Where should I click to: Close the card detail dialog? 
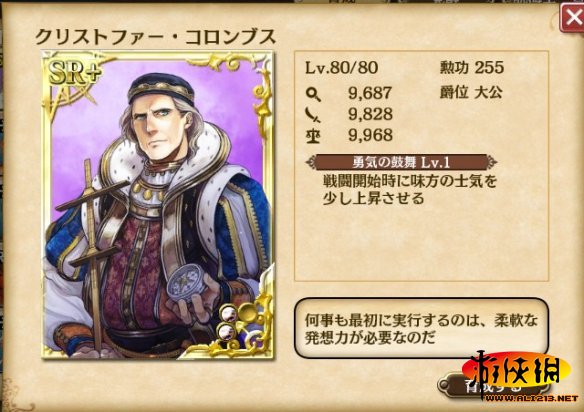click(572, 18)
